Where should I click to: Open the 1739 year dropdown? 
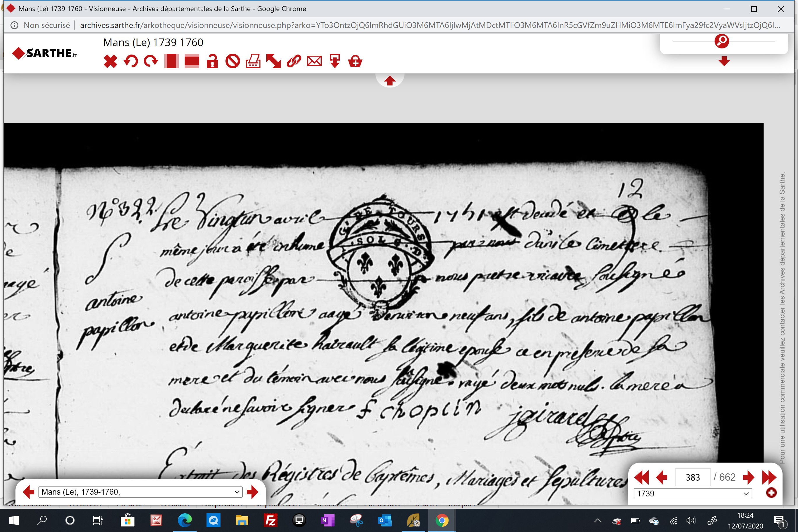tap(692, 493)
